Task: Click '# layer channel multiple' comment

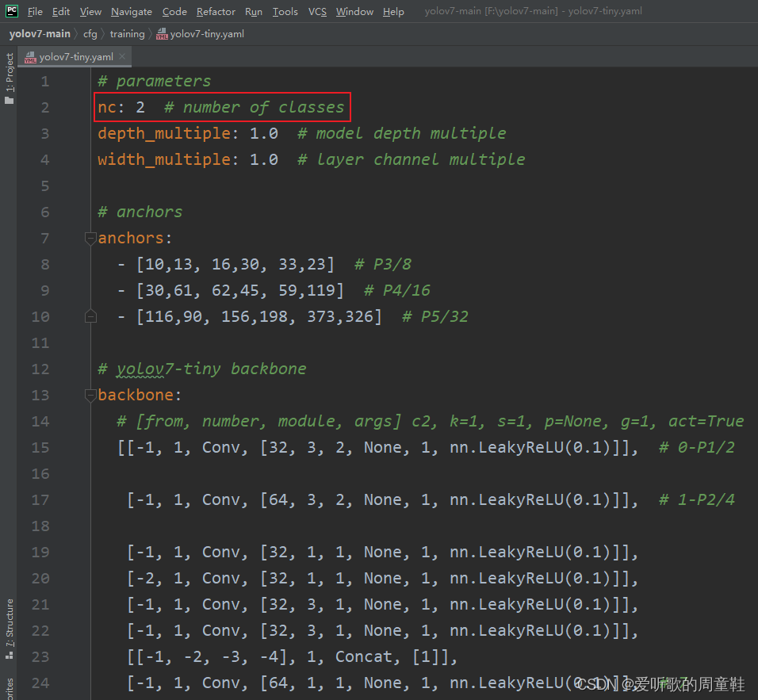Action: 412,159
